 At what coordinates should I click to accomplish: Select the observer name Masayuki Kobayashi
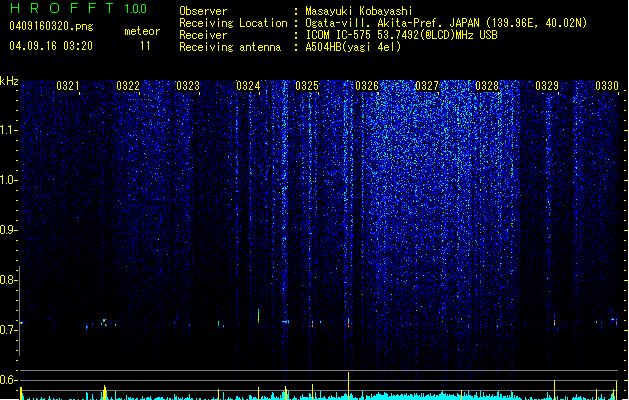coord(359,11)
